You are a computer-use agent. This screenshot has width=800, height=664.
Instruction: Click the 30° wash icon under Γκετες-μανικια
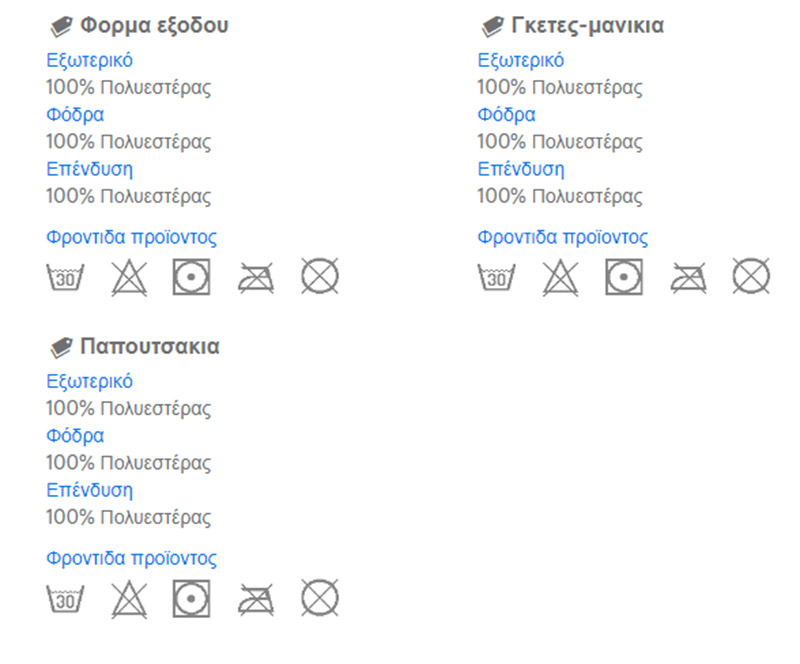click(496, 277)
